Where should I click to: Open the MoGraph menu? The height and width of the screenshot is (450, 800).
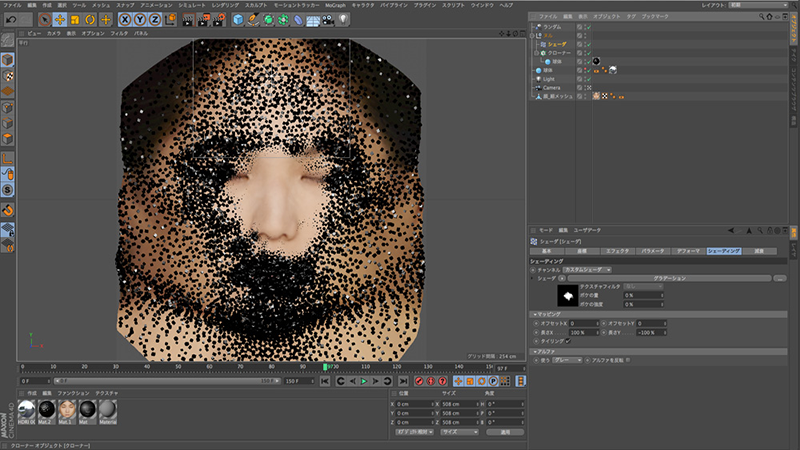click(335, 4)
